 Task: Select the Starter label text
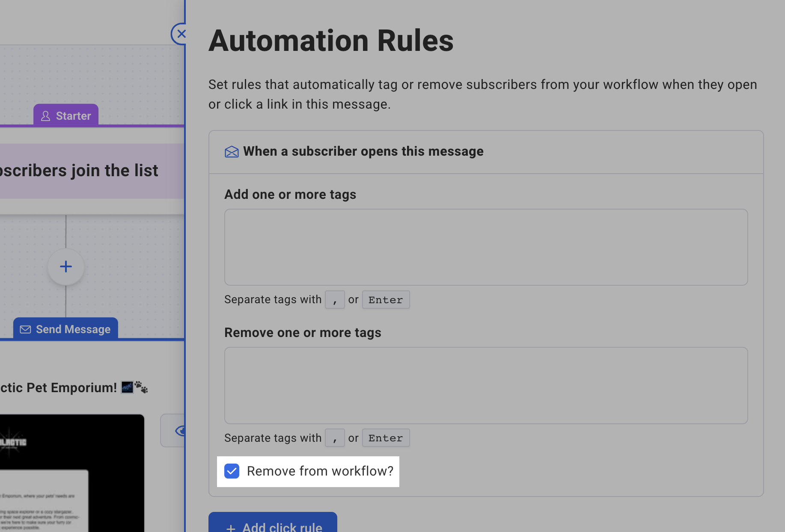coord(73,116)
